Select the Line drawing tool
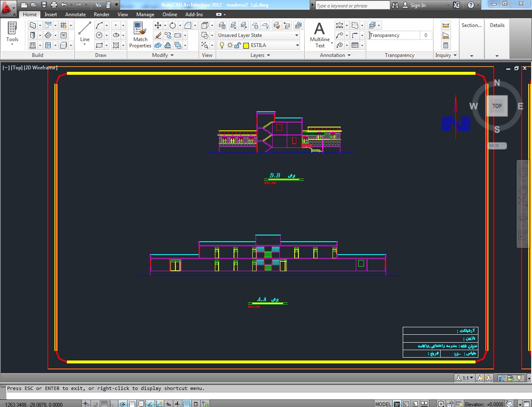This screenshot has width=532, height=407. [85, 32]
